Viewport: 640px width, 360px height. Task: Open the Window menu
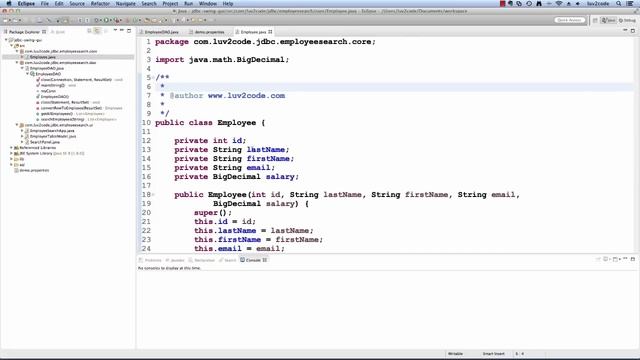tap(208, 4)
